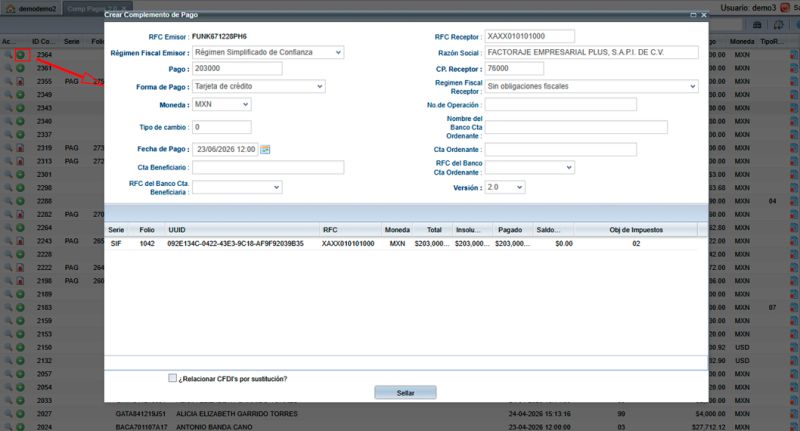
Task: Click the green plus icon in row 2340
Action: point(20,121)
